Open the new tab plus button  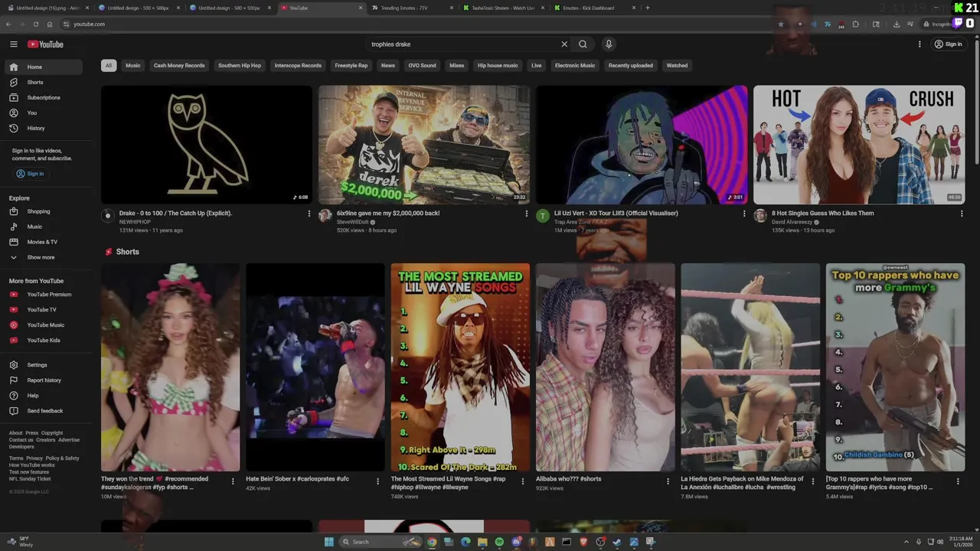[648, 8]
